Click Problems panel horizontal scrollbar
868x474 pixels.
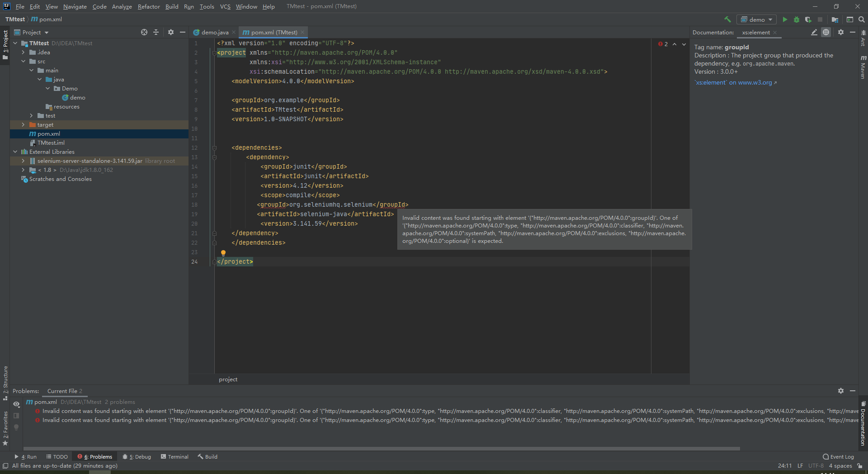pos(382,449)
